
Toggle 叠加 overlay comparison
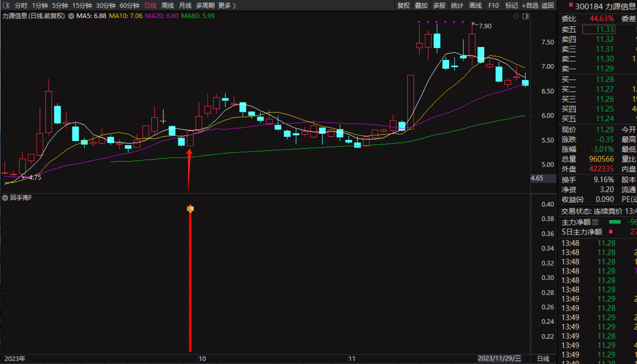(421, 5)
